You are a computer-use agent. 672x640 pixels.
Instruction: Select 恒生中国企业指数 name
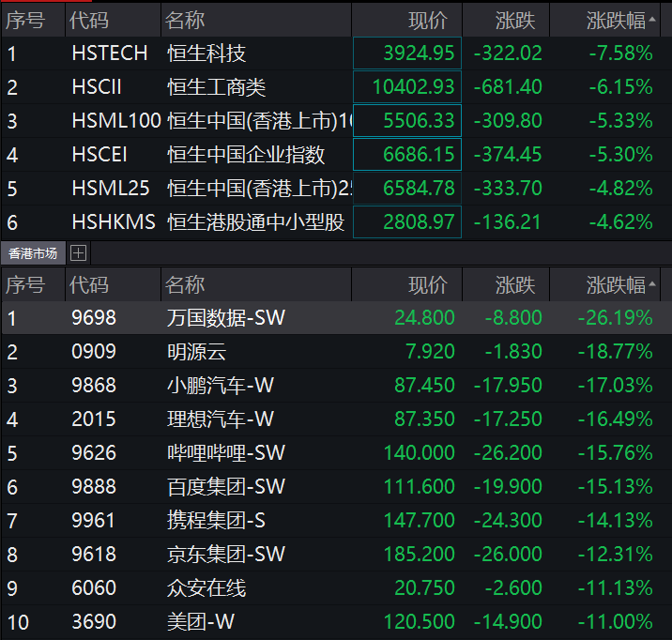[246, 155]
